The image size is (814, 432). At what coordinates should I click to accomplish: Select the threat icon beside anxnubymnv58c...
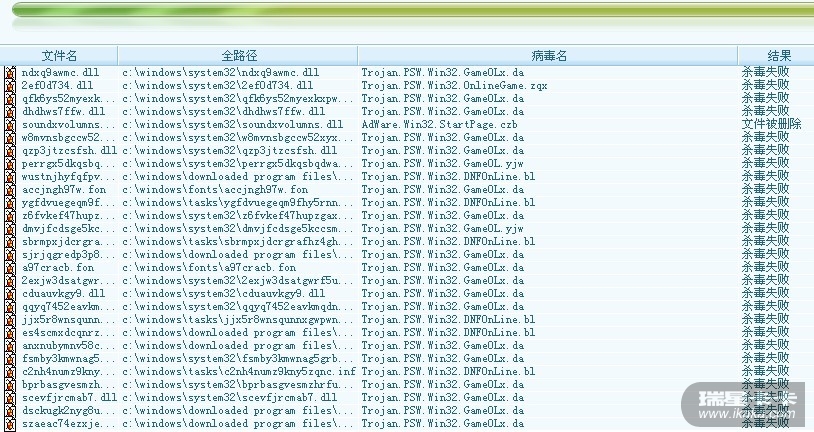click(10, 345)
